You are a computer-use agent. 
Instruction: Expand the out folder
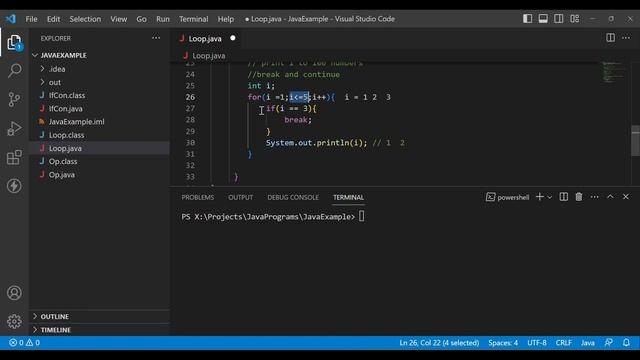[99, 82]
